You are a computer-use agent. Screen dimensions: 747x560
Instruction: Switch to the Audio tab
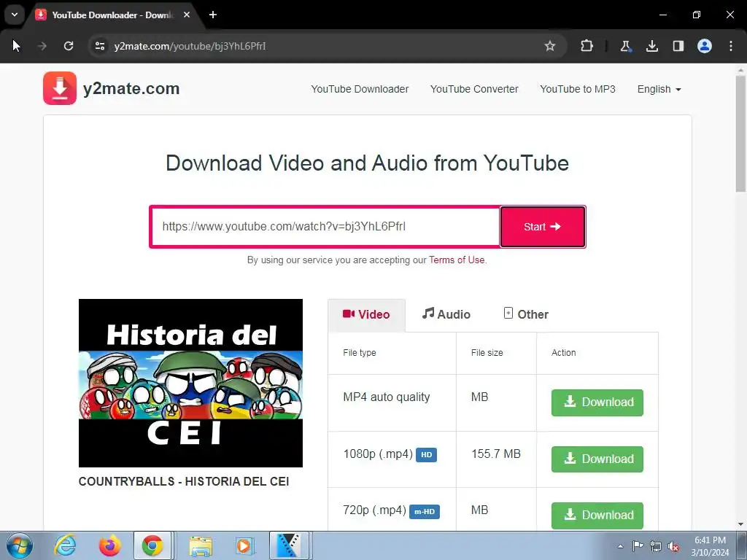coord(446,314)
